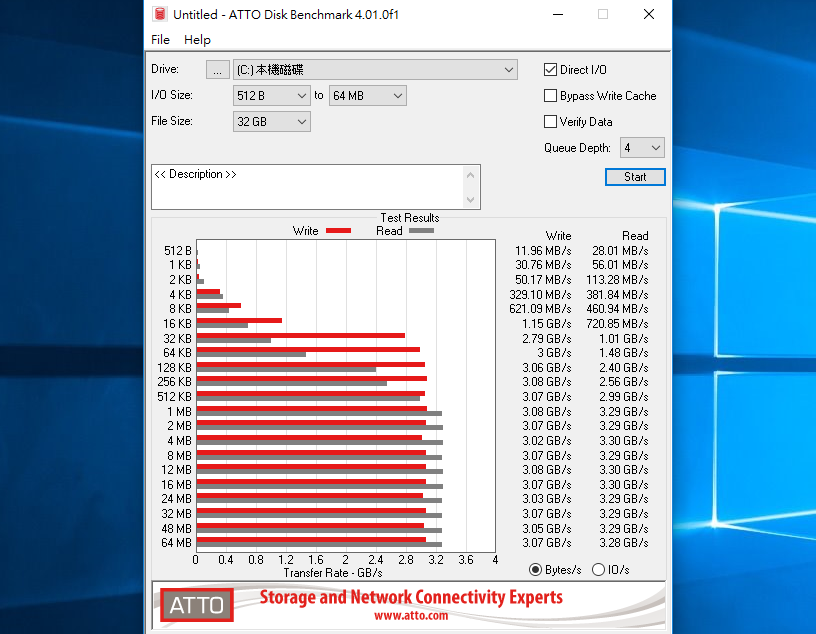Click the 1 MB chart row label
Viewport: 816px width, 634px height.
pos(179,412)
